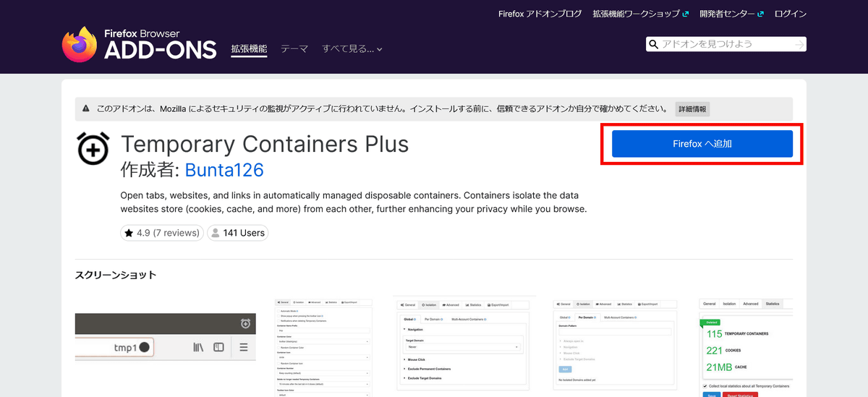This screenshot has height=397, width=868.
Task: Open the 開発者センター link
Action: tap(728, 14)
